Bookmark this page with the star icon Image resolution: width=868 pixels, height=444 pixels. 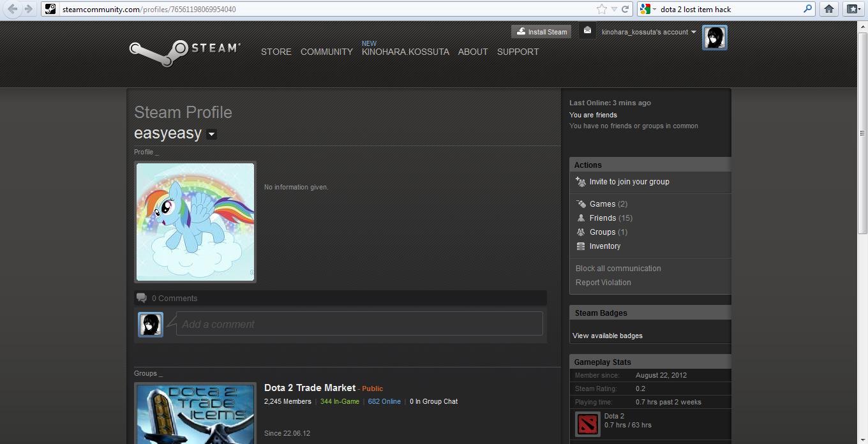[602, 9]
